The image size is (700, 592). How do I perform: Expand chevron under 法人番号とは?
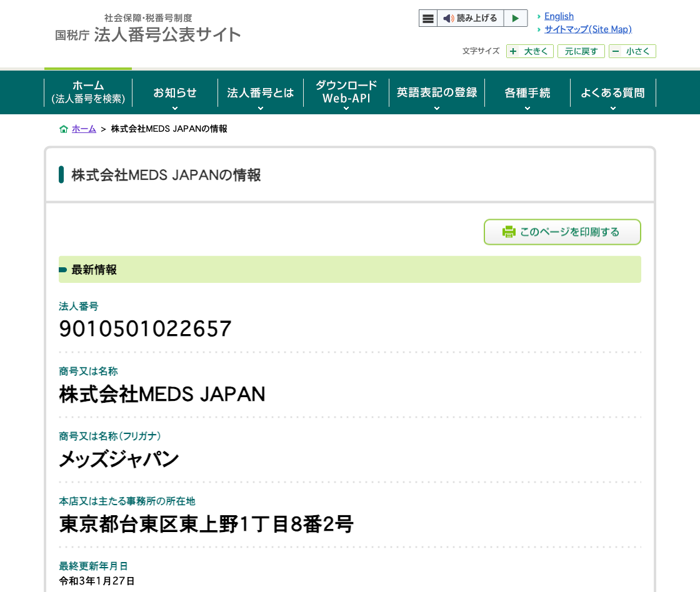click(261, 109)
